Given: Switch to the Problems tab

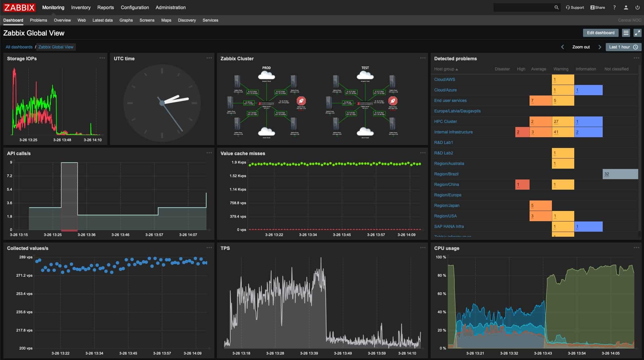Looking at the screenshot, I should coord(39,20).
